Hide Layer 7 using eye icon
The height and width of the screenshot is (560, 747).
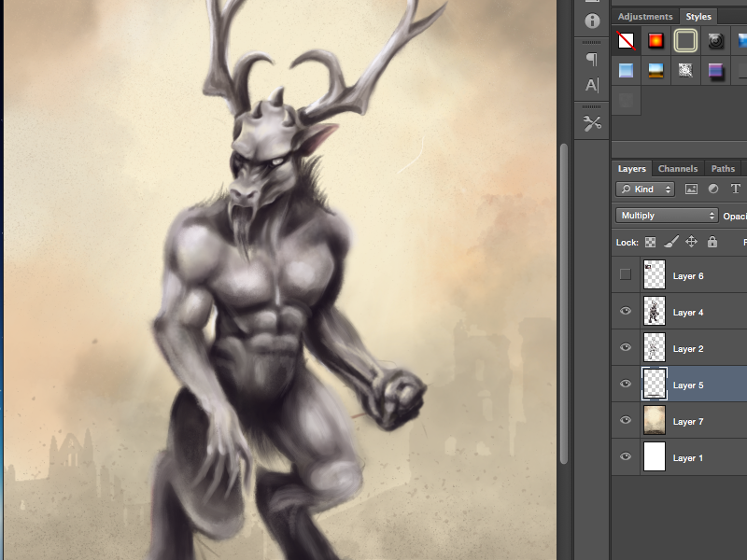tap(626, 421)
